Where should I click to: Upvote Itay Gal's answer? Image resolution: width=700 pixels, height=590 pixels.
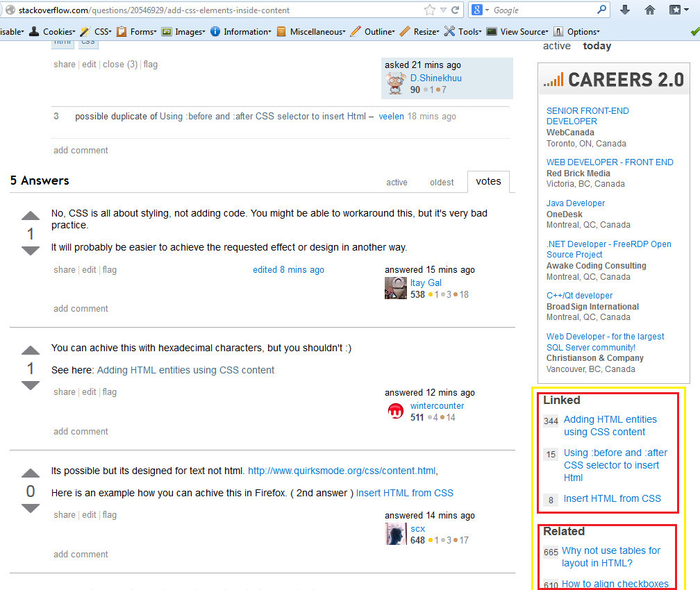tap(31, 216)
